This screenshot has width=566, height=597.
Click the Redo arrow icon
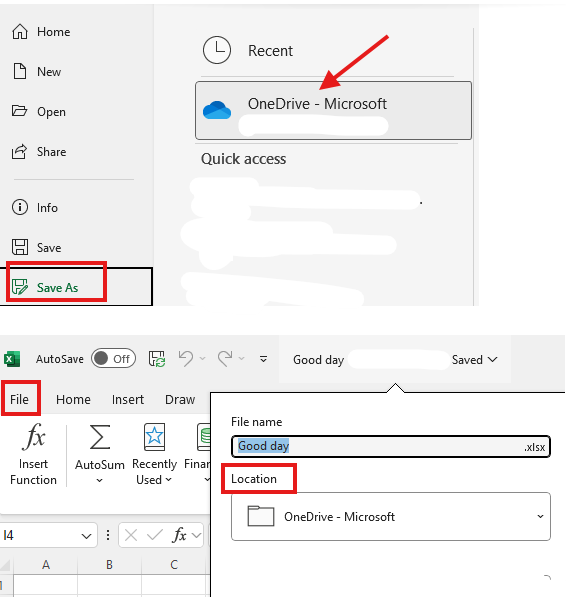(225, 358)
